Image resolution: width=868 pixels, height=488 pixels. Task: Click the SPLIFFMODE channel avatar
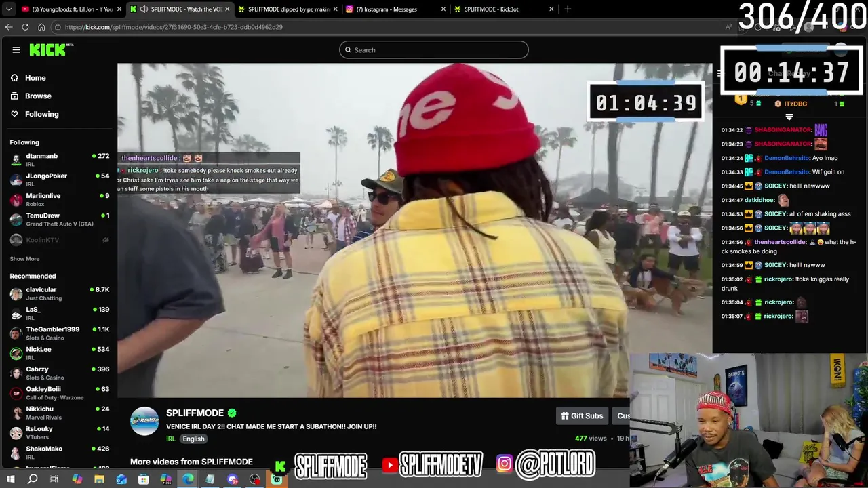[144, 421]
